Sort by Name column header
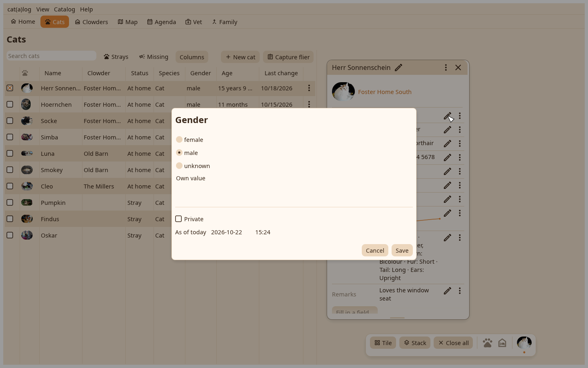Image resolution: width=588 pixels, height=368 pixels. [x=53, y=73]
